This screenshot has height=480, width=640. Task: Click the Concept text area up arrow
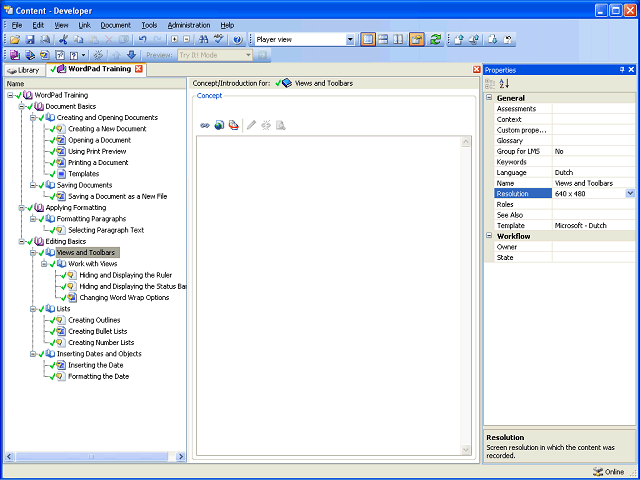pos(466,142)
